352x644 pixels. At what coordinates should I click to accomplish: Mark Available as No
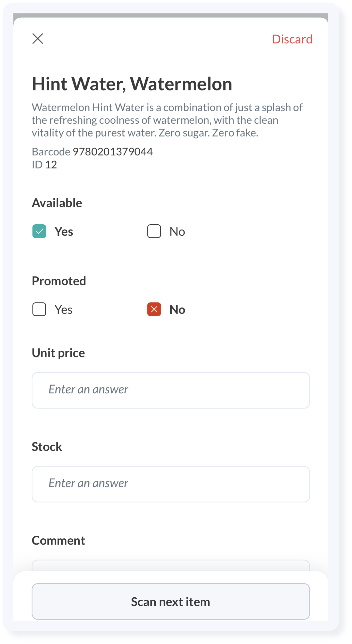(154, 231)
